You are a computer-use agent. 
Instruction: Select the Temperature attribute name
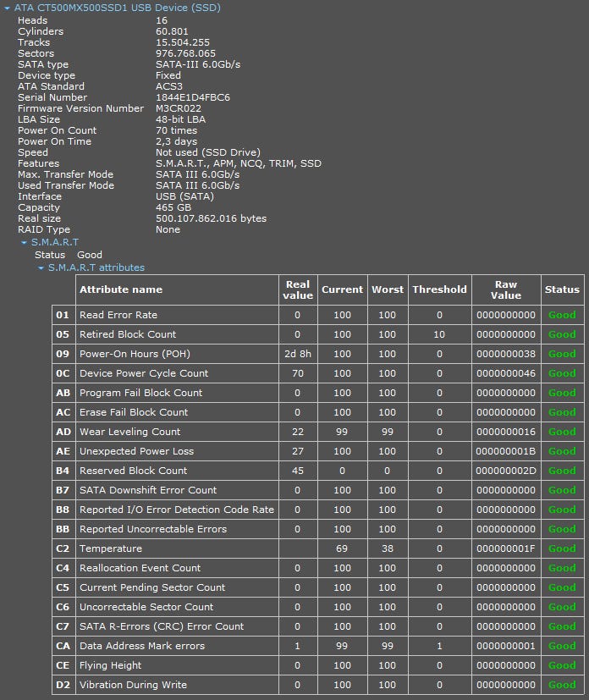111,548
